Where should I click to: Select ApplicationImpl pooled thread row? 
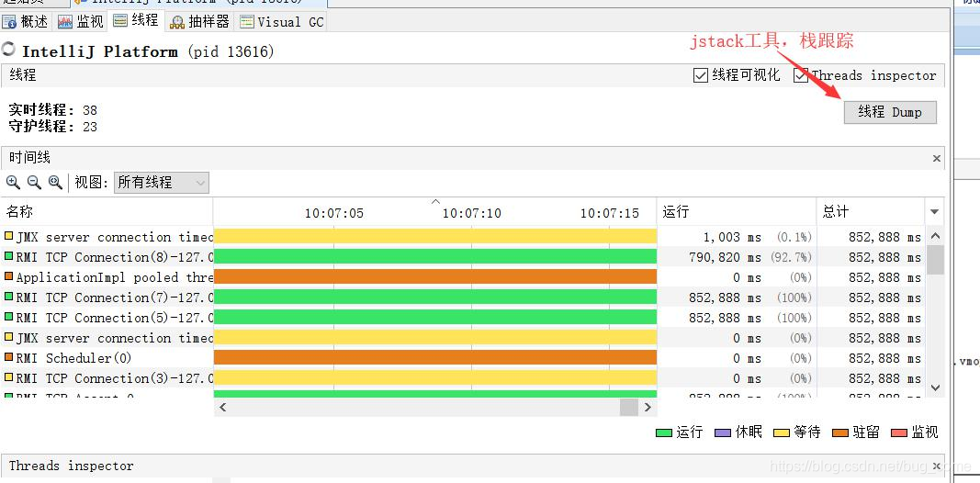(463, 277)
